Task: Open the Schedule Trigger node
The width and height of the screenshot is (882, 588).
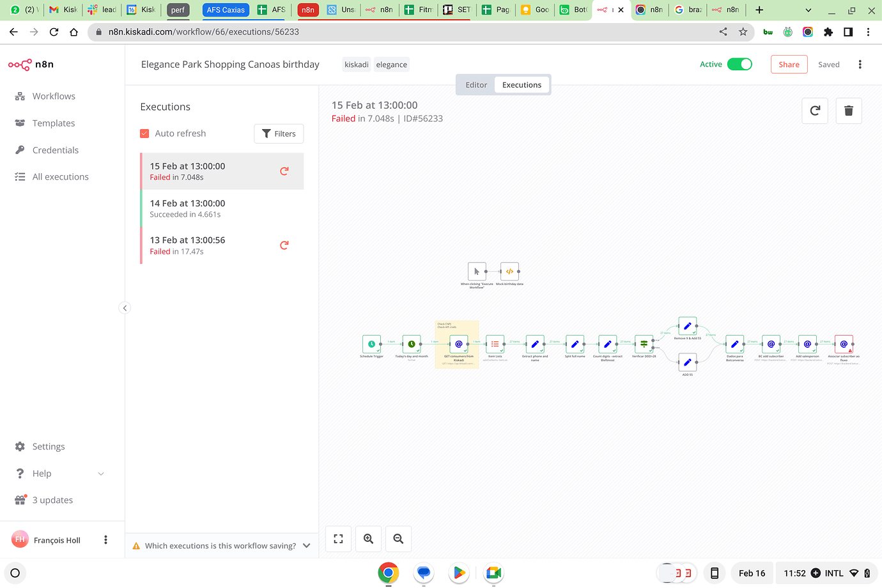Action: 371,344
